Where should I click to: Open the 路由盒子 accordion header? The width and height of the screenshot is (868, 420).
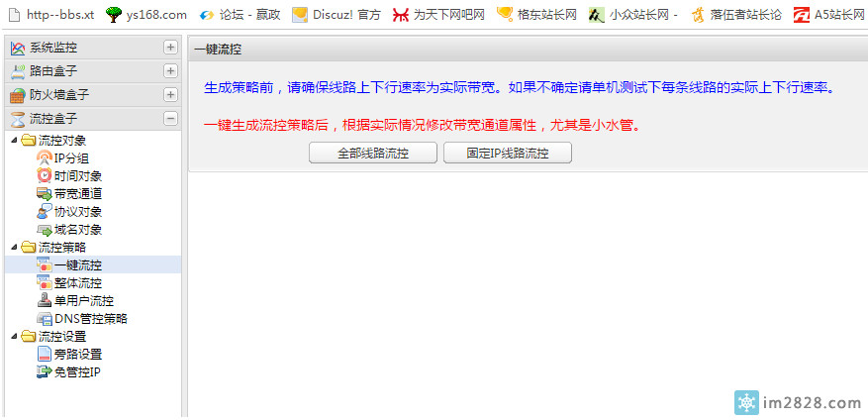(x=93, y=71)
